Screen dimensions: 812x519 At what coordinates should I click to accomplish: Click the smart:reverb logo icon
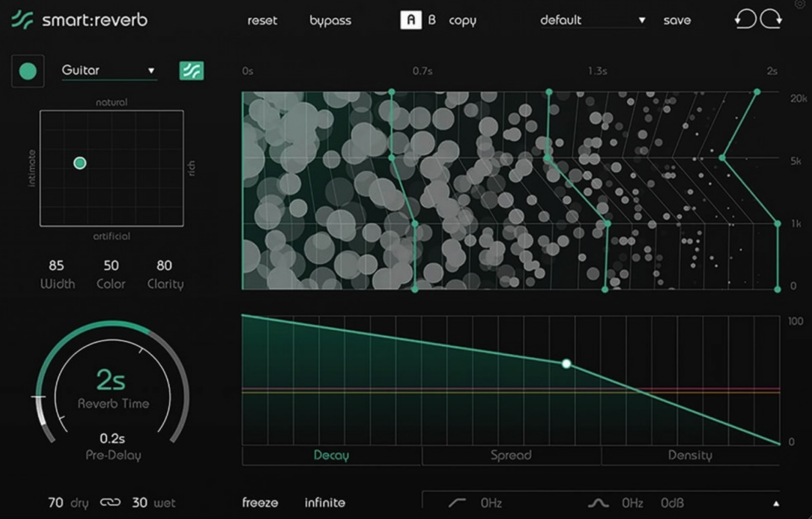pos(22,20)
